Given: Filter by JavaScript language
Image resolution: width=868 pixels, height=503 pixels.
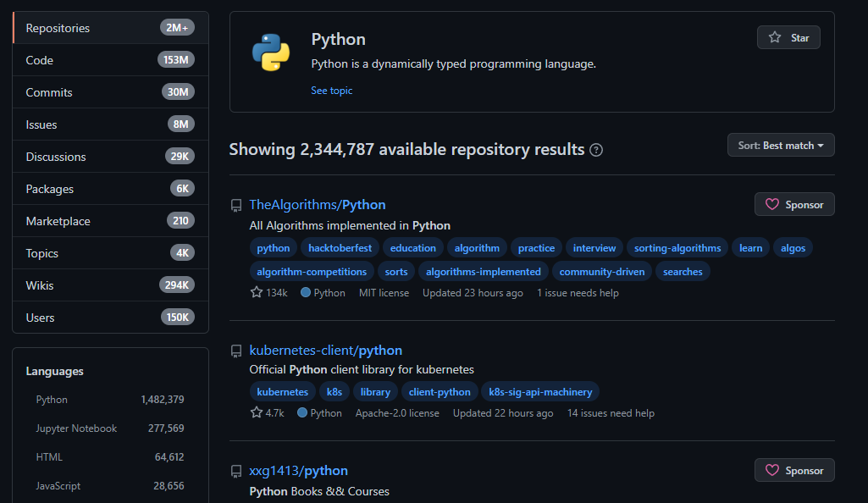Looking at the screenshot, I should (x=110, y=486).
